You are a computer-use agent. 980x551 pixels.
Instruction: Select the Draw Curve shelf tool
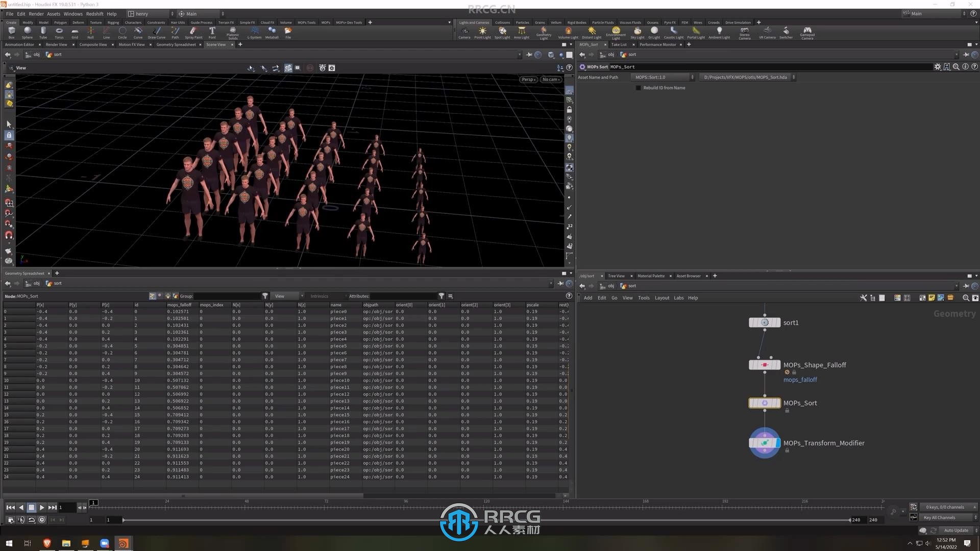coord(157,33)
